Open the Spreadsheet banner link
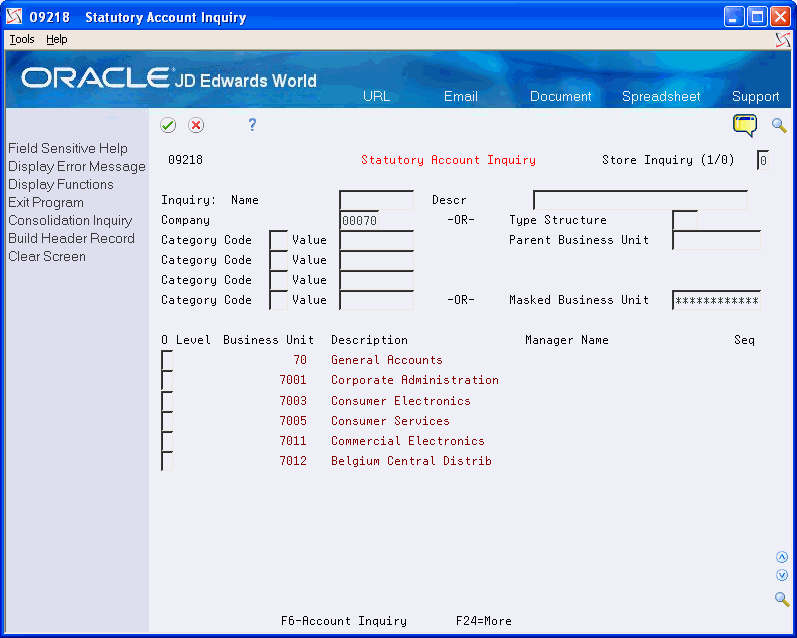The image size is (797, 638). coord(661,96)
